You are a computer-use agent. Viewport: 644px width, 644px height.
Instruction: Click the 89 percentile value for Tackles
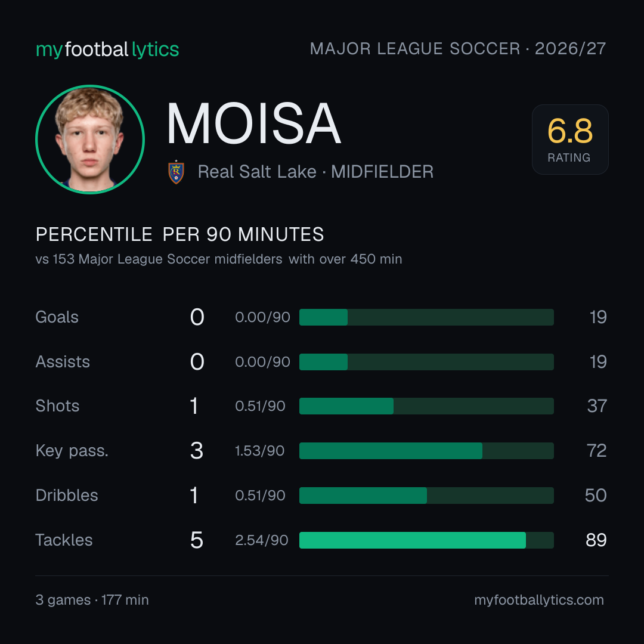coord(596,540)
